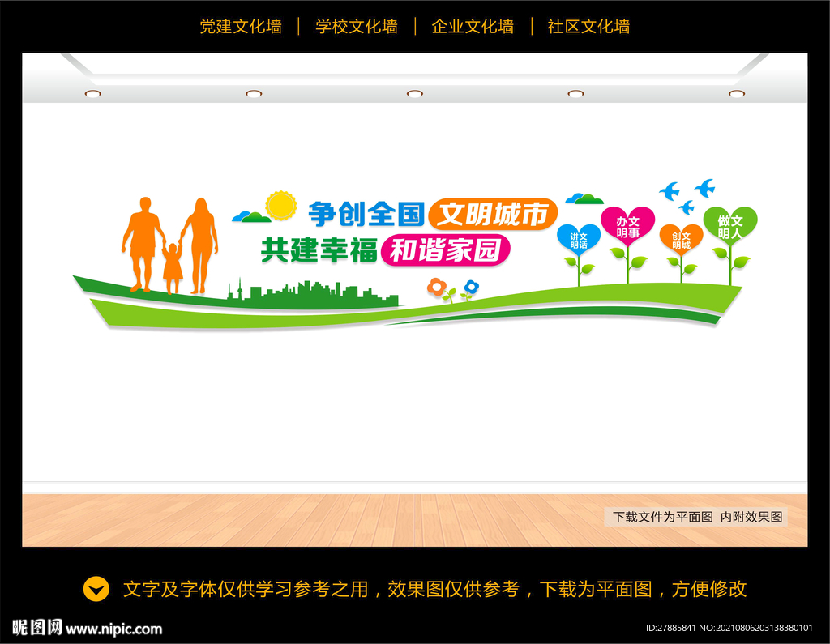Select the 社区文化墙 menu item
Screen dimensions: 830x644
[589, 27]
